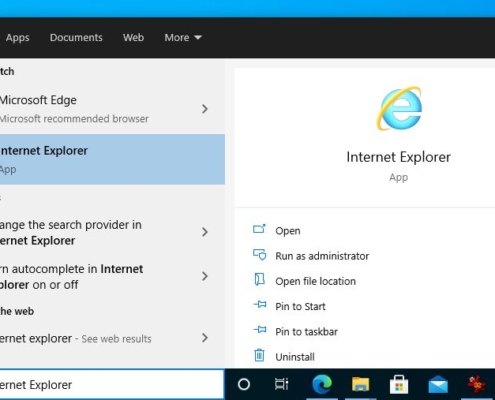The height and width of the screenshot is (400, 495).
Task: Click the Pin to taskbar pin icon
Action: pyautogui.click(x=260, y=330)
